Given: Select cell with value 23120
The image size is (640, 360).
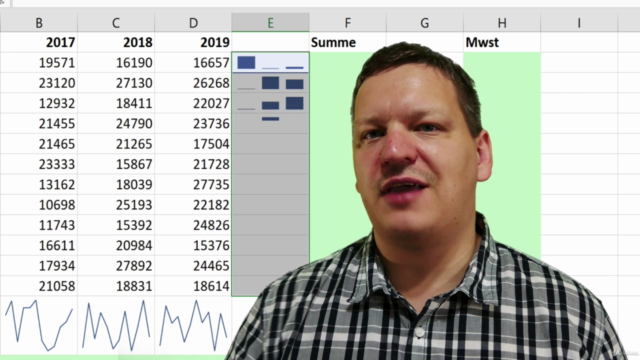Looking at the screenshot, I should pyautogui.click(x=39, y=83).
